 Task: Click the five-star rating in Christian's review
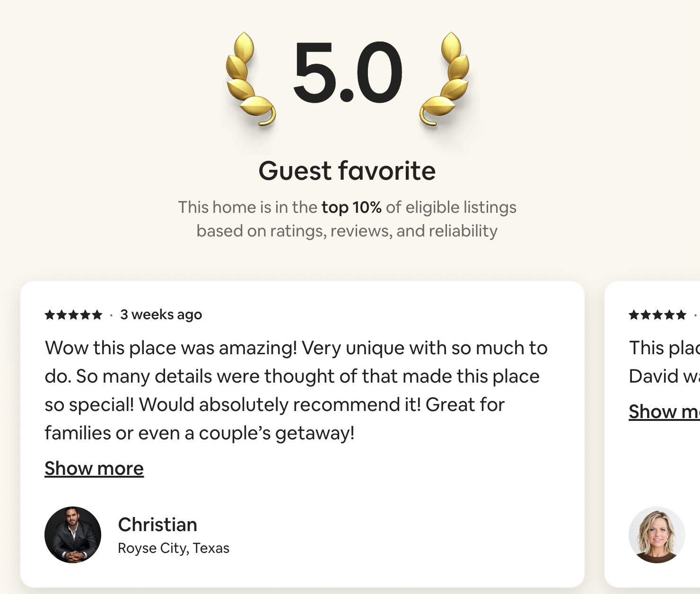point(73,315)
